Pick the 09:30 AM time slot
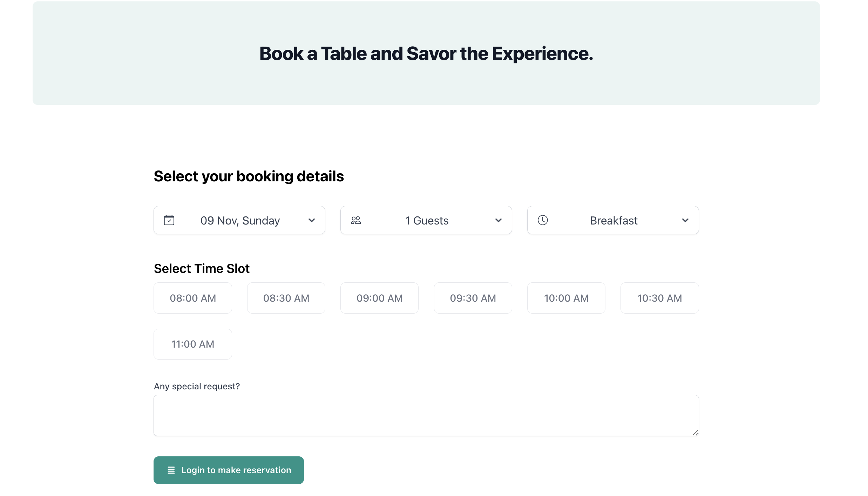Screen dimensions: 868x496 coord(473,298)
